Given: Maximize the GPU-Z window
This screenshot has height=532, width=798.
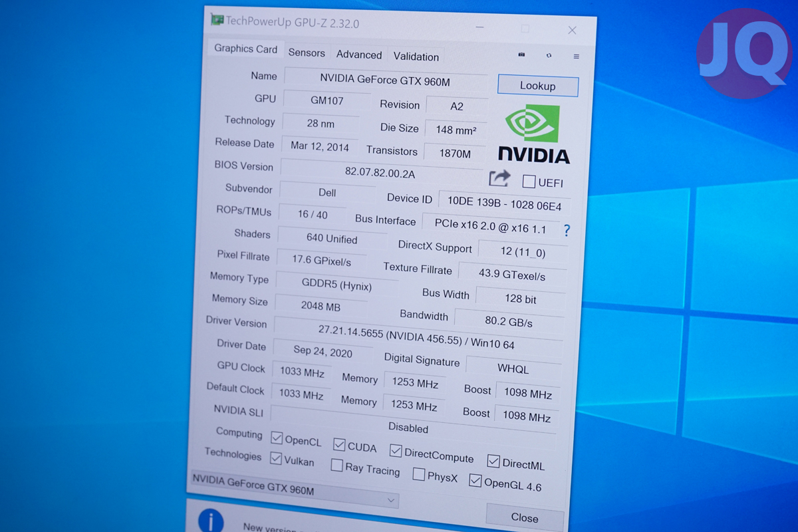Looking at the screenshot, I should click(525, 29).
